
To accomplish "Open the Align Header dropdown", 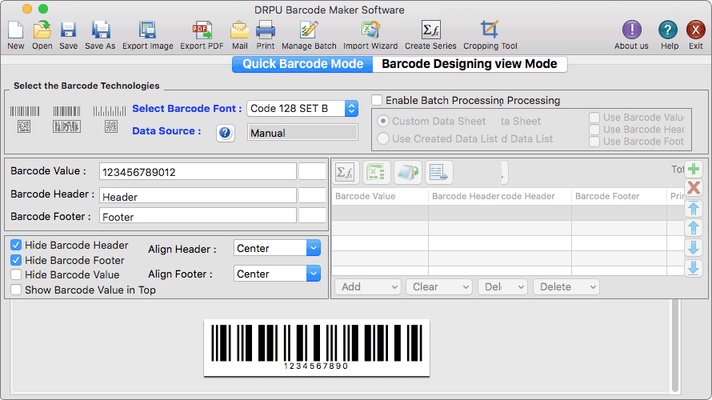I will click(x=277, y=248).
